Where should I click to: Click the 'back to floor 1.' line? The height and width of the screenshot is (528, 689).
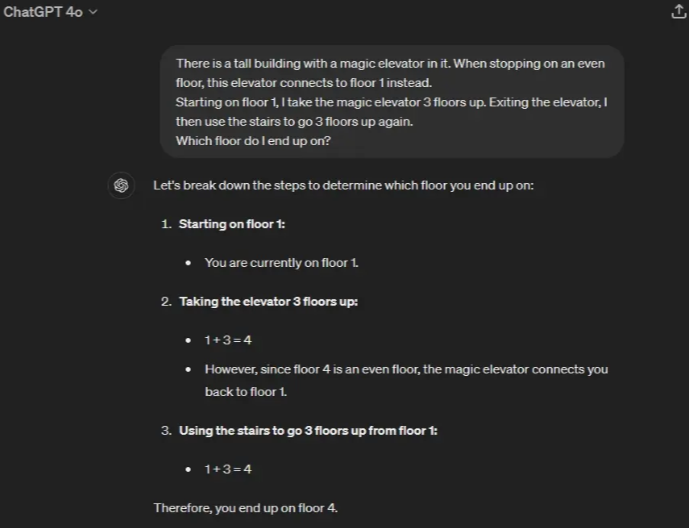pos(246,392)
